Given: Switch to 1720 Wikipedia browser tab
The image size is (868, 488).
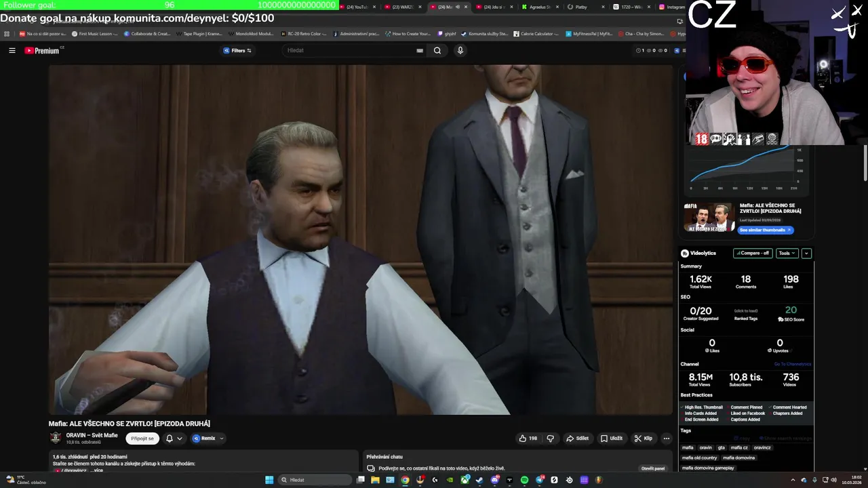Looking at the screenshot, I should (x=631, y=7).
